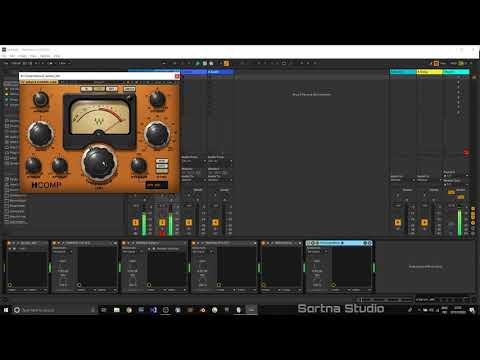Screen dimensions: 480x360
Task: Open the File menu
Action: [4, 56]
